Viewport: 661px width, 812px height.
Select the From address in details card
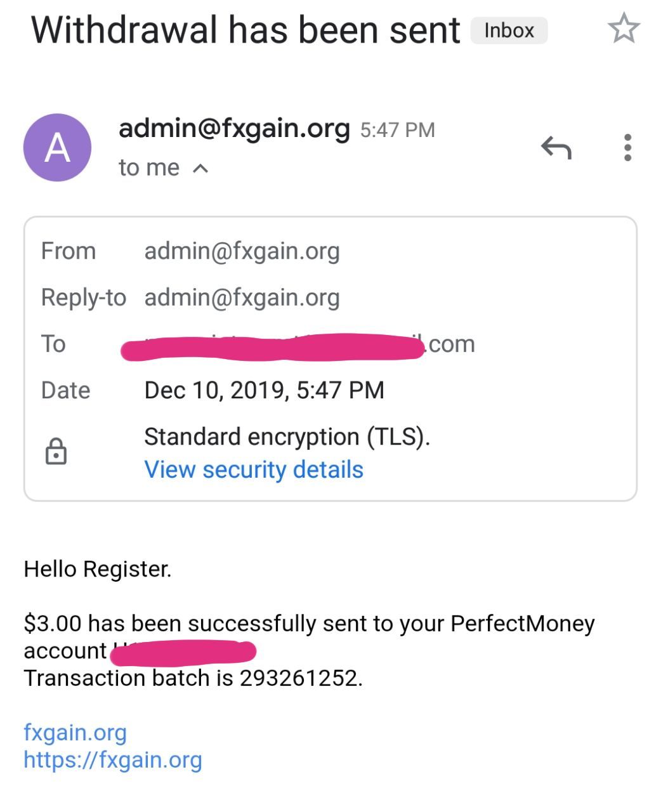(242, 251)
